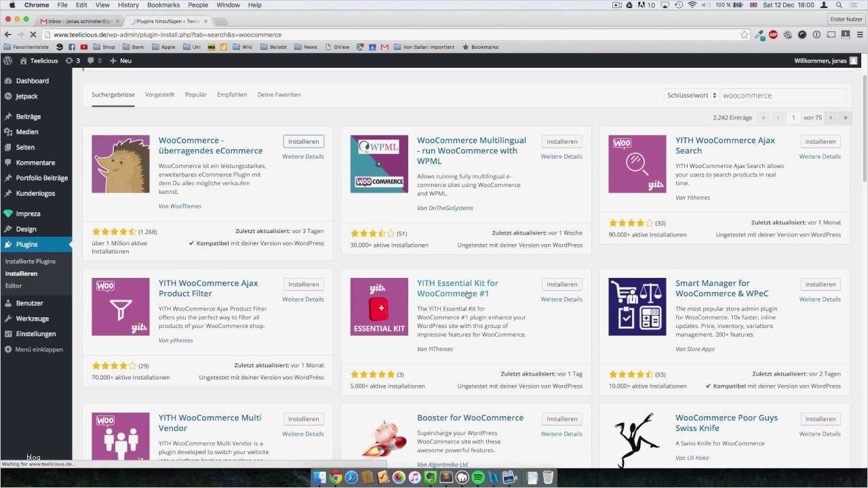Open Spotify from the dock
The image size is (868, 488).
[x=477, y=477]
